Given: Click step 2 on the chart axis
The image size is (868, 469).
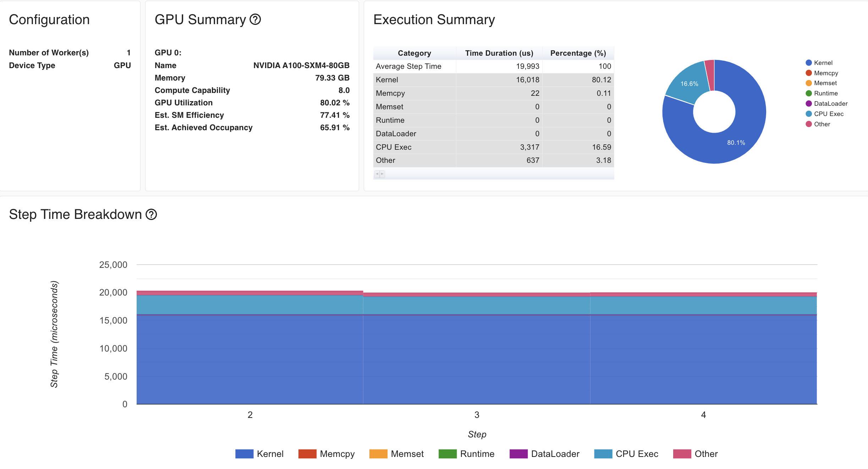Looking at the screenshot, I should coord(250,415).
